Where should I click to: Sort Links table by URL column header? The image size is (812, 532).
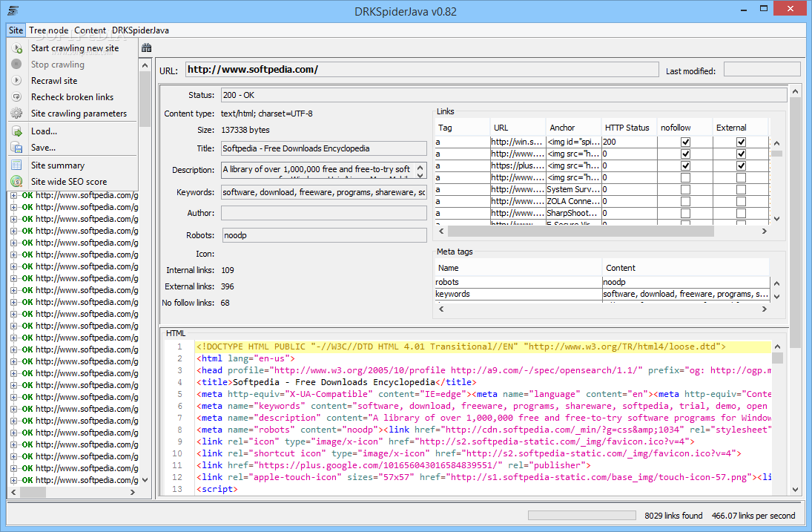518,128
